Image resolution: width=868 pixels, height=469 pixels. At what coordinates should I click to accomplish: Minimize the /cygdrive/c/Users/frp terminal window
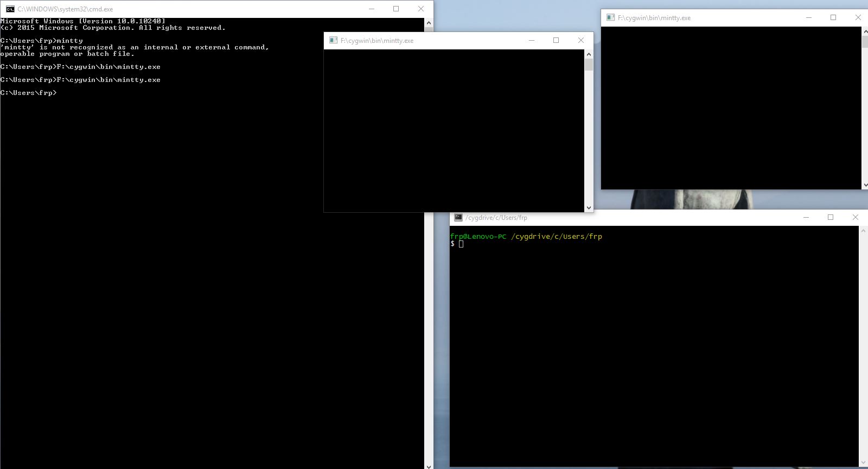[x=806, y=217]
